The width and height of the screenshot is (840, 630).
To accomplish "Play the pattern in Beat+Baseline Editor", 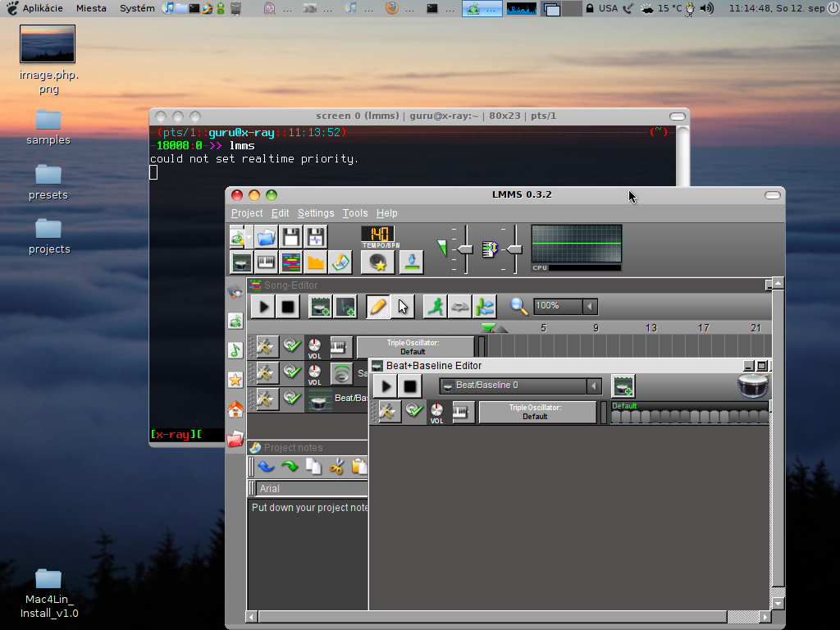I will click(x=386, y=386).
